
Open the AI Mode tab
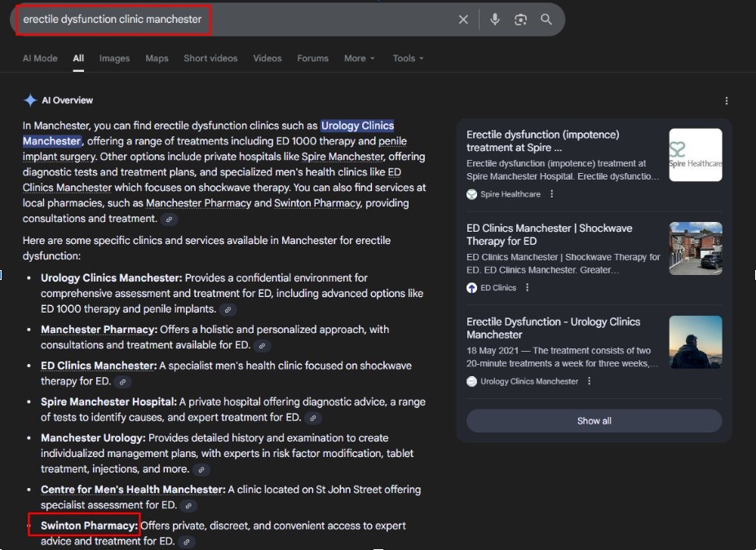click(x=40, y=59)
